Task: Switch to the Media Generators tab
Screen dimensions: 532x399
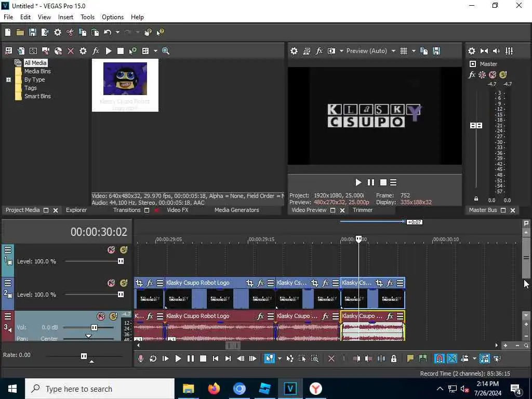Action: pyautogui.click(x=236, y=210)
